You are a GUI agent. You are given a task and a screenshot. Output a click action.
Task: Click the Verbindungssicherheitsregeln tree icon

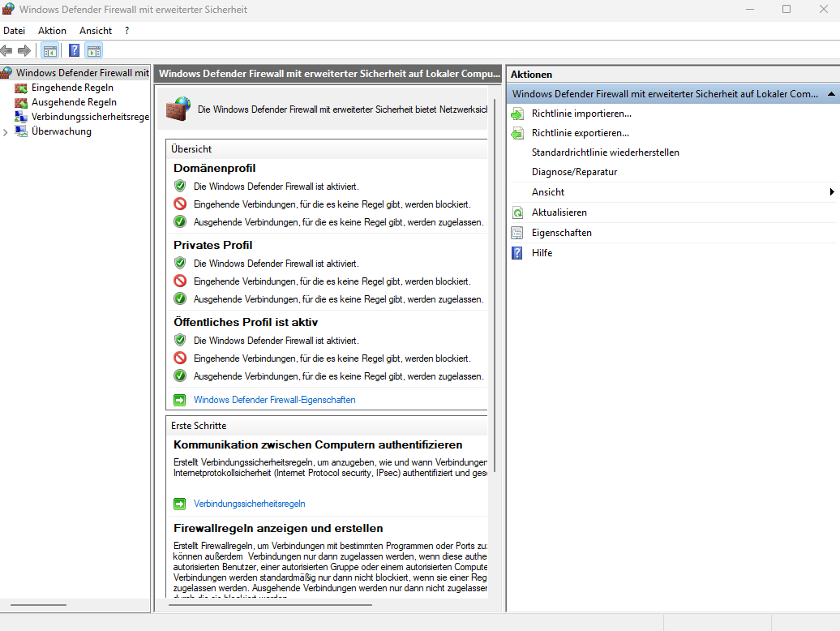(x=21, y=117)
